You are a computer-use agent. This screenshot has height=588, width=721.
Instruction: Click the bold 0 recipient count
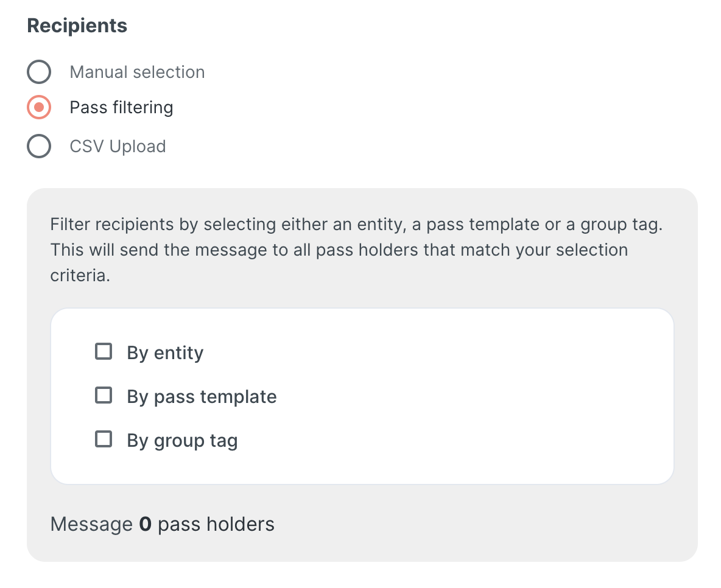pos(145,524)
